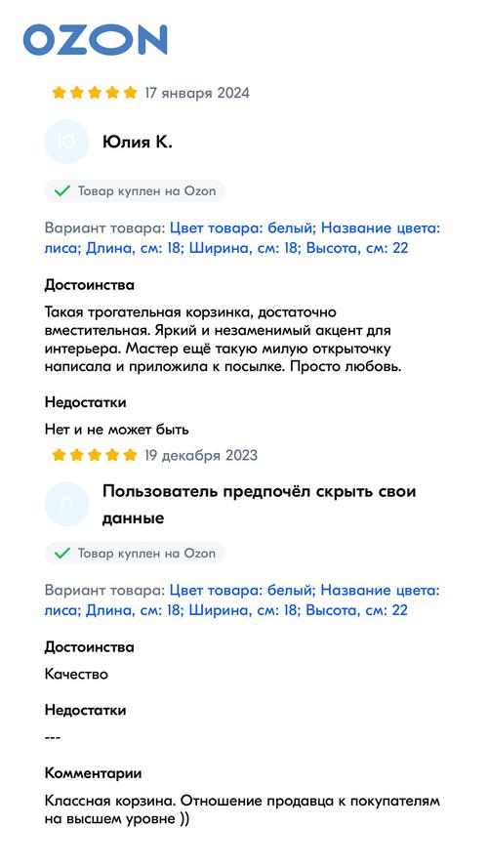Click 'Пользователь предпочёл скрыть свои данные' name

click(x=259, y=505)
